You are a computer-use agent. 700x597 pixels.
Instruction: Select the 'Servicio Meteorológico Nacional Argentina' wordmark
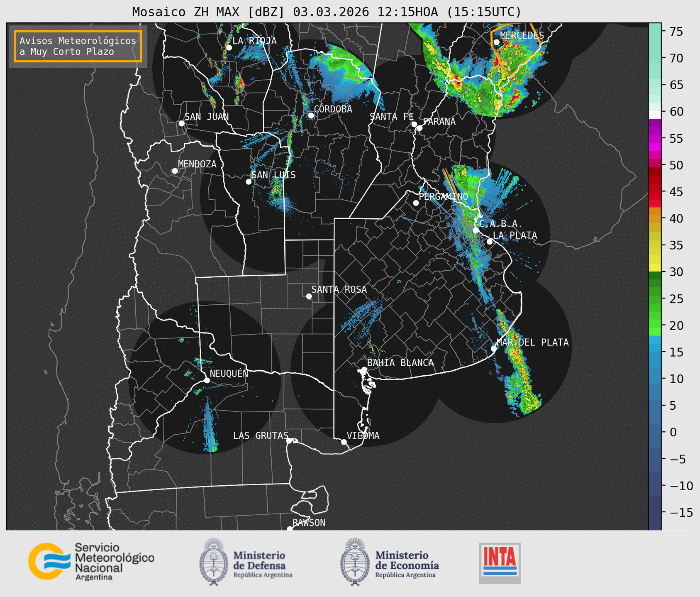[114, 562]
